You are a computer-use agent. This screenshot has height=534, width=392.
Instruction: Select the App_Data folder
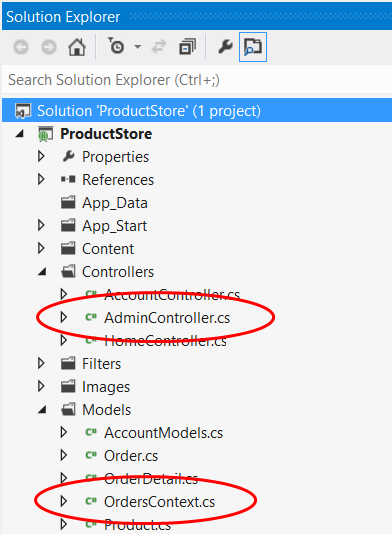[x=115, y=203]
